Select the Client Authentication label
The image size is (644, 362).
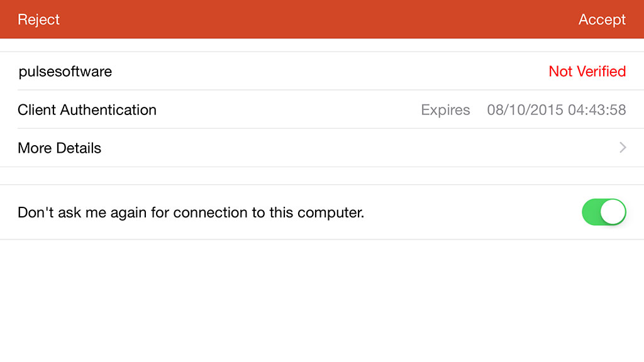pyautogui.click(x=87, y=110)
